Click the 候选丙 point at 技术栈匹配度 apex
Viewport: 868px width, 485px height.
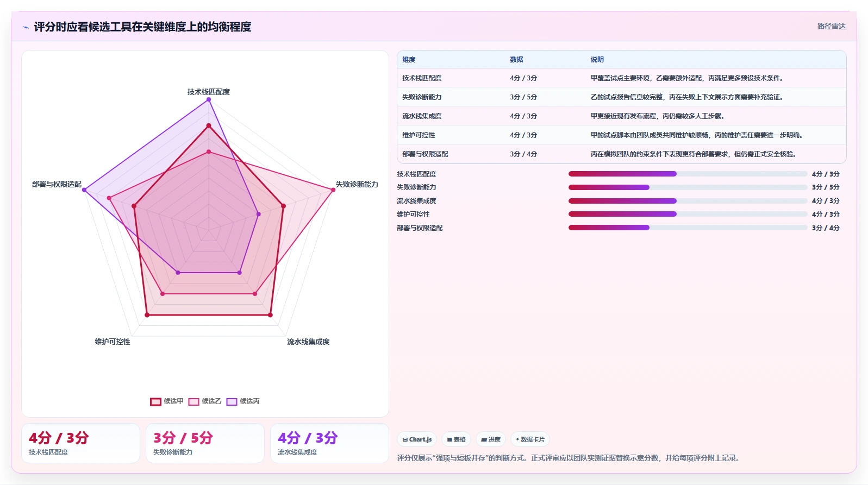(209, 99)
